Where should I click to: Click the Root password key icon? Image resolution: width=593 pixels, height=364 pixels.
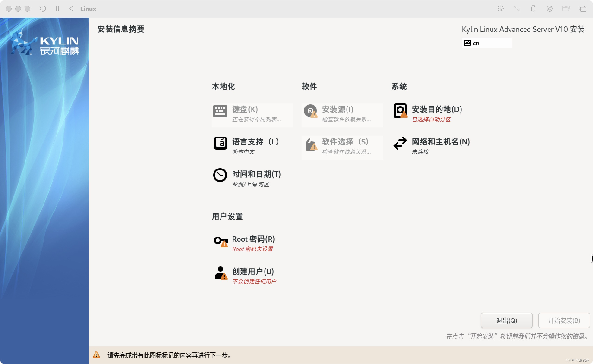221,241
